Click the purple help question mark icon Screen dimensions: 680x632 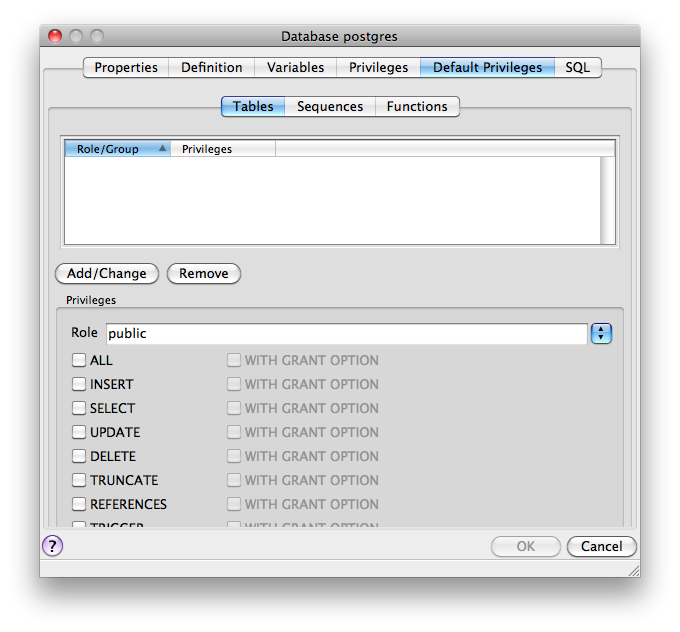[53, 545]
